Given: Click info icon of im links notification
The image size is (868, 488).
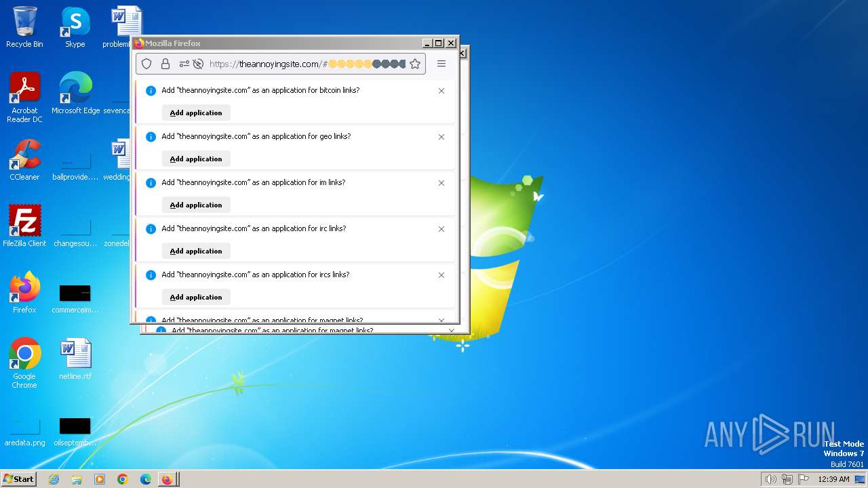Looking at the screenshot, I should click(x=151, y=183).
